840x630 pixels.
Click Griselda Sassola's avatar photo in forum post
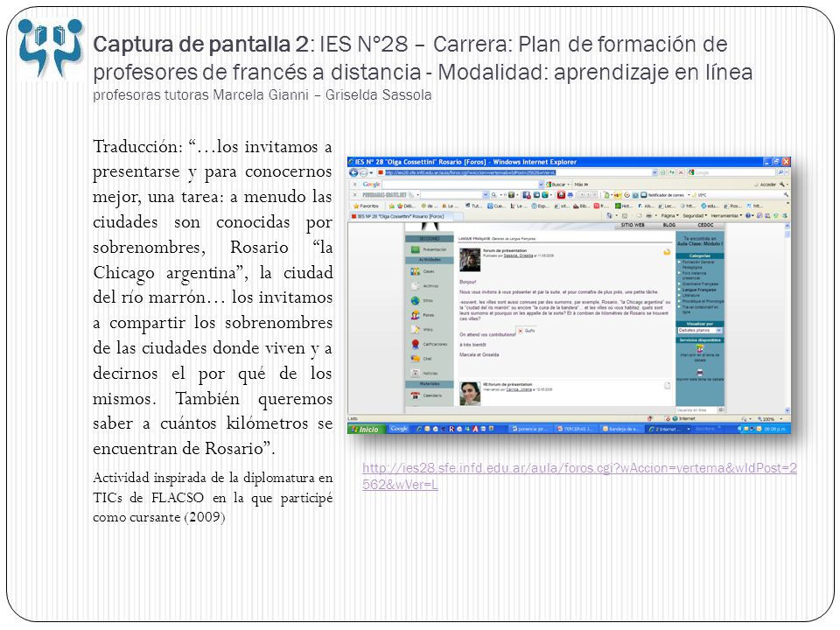coord(470,260)
